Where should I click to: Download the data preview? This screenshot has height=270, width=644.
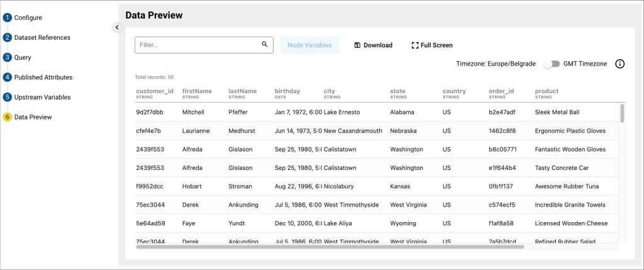(x=373, y=45)
